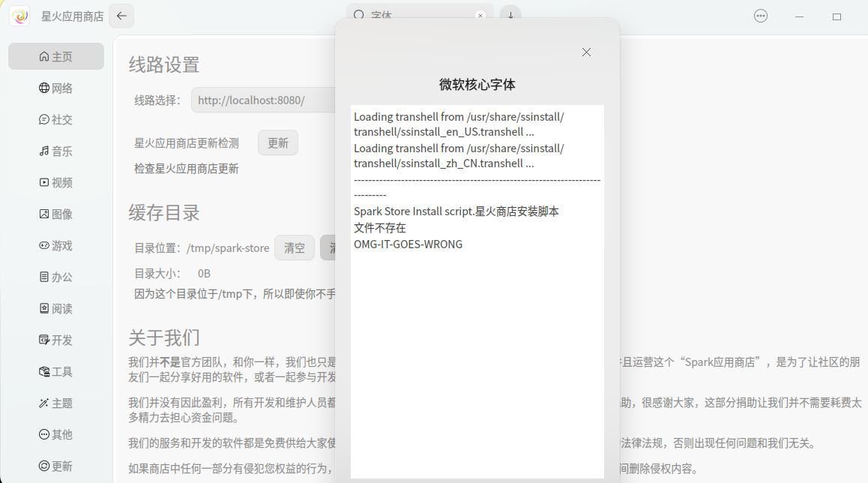Open the 阅读 category
This screenshot has height=483, width=868.
(55, 308)
